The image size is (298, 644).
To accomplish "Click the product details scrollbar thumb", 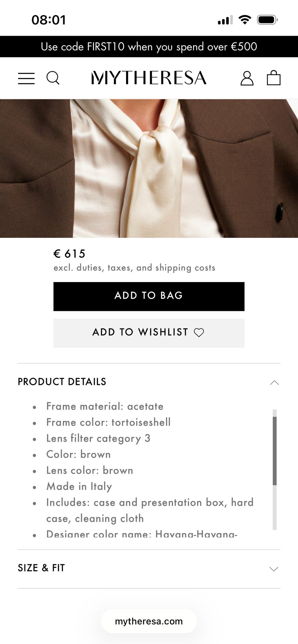I will (275, 451).
